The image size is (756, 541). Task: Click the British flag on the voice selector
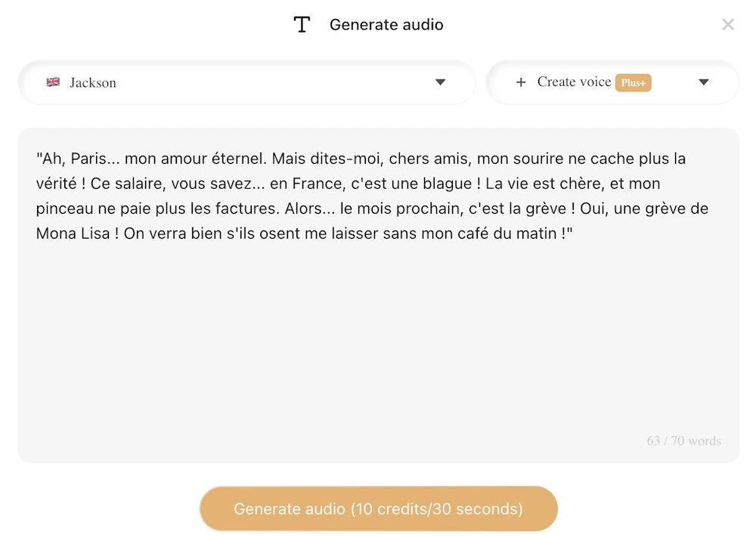(x=53, y=82)
